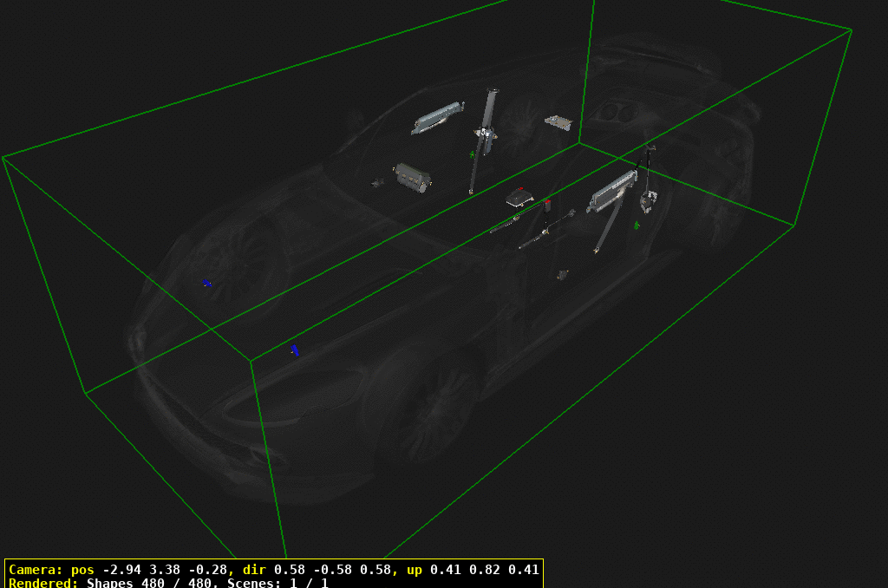
Task: Click the round taillights at the car's rear
Action: [x=615, y=111]
